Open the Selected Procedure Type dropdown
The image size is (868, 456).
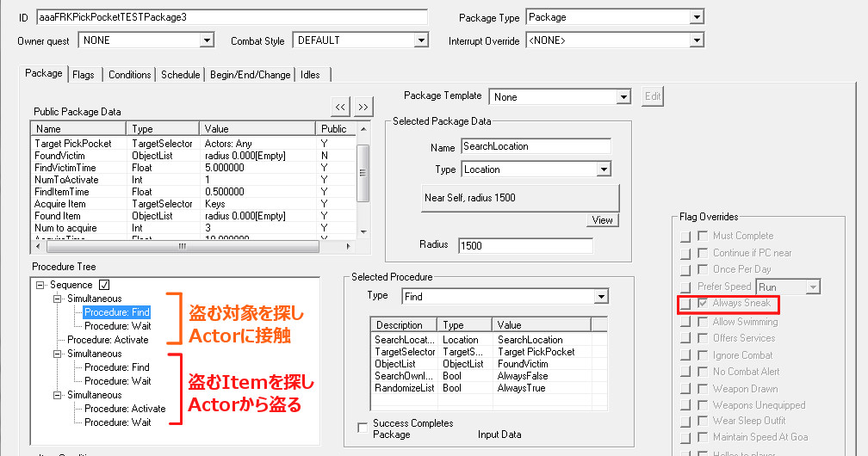pyautogui.click(x=601, y=297)
